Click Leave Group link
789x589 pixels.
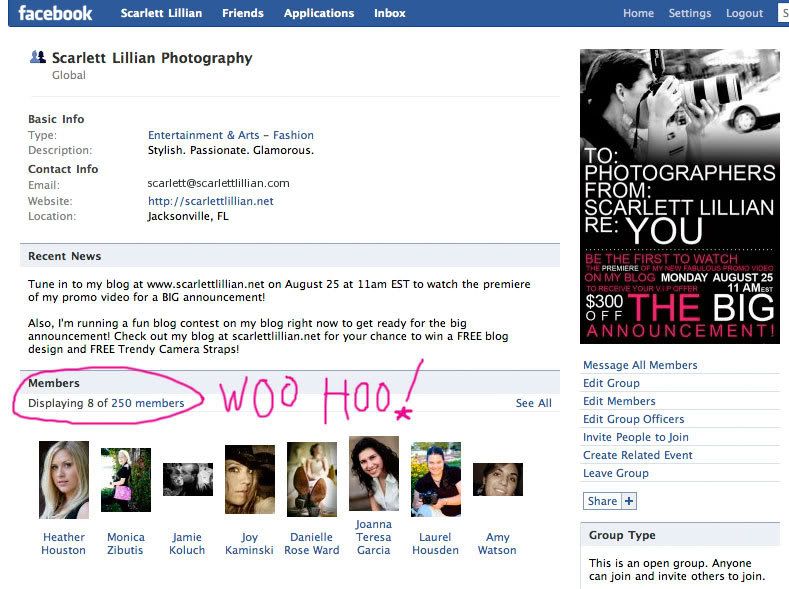pos(615,473)
